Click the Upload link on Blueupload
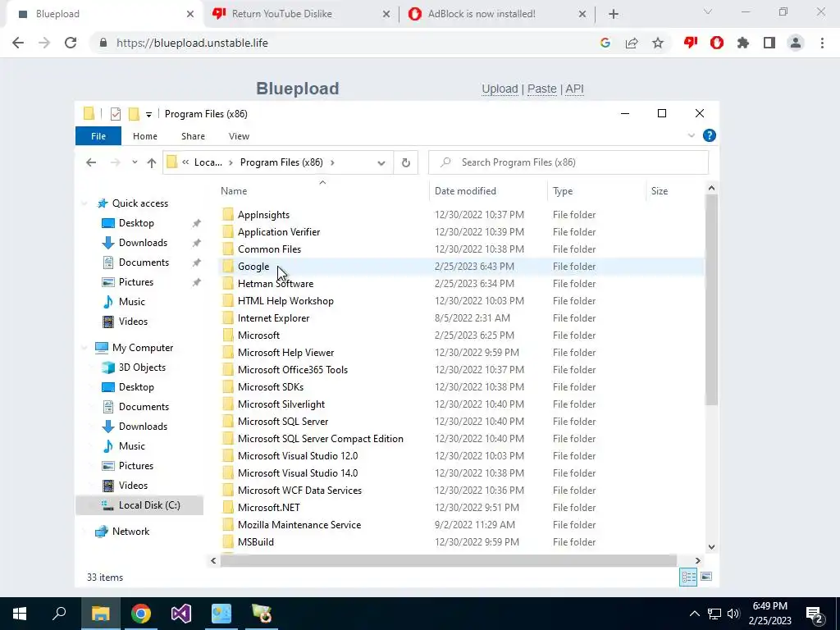 (500, 89)
